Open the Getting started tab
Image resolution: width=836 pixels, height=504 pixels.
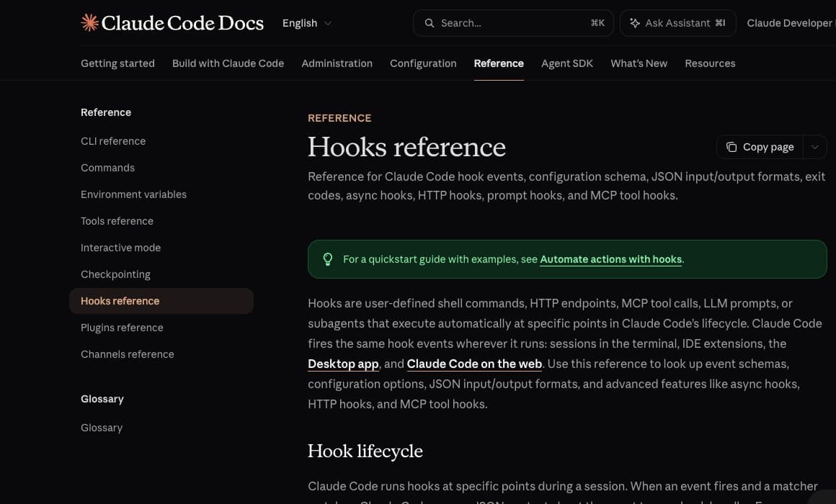click(117, 63)
